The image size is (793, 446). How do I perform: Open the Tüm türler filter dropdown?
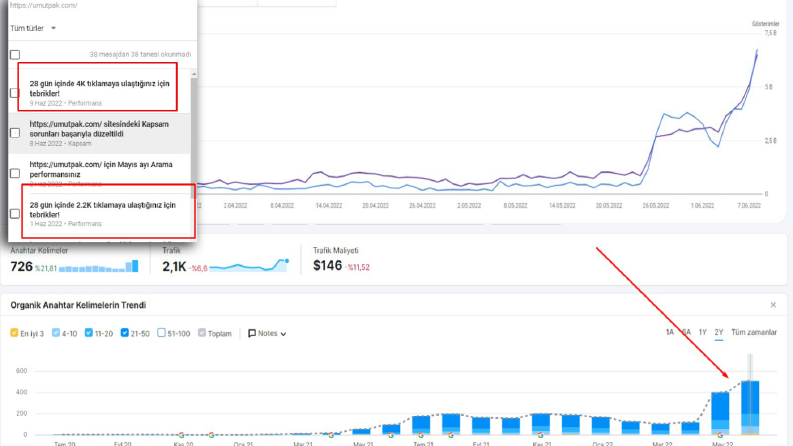click(x=33, y=28)
